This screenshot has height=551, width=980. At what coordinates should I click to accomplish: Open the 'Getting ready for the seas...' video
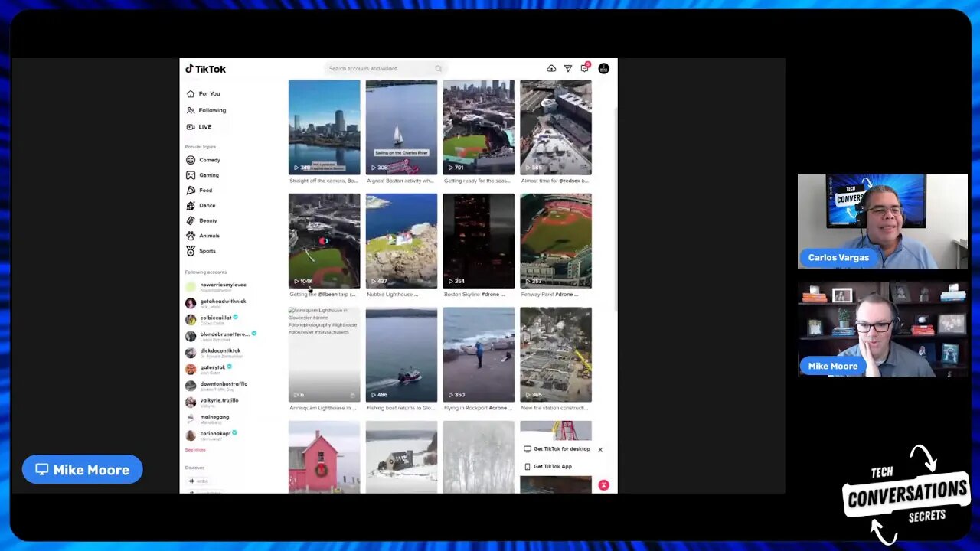pyautogui.click(x=479, y=127)
